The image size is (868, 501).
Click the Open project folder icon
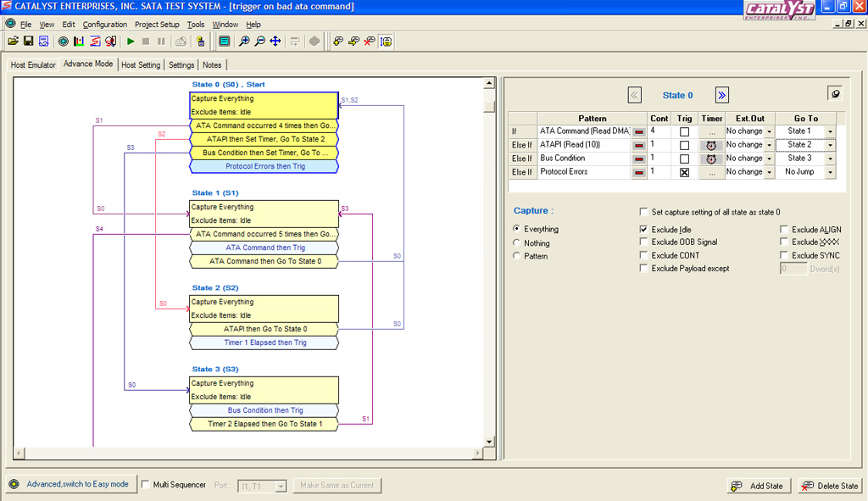13,41
